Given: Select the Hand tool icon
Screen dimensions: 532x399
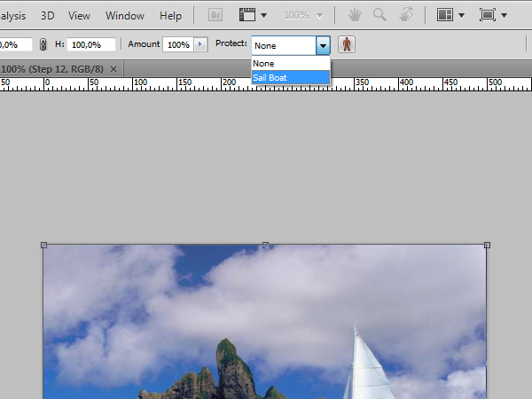Looking at the screenshot, I should [354, 15].
